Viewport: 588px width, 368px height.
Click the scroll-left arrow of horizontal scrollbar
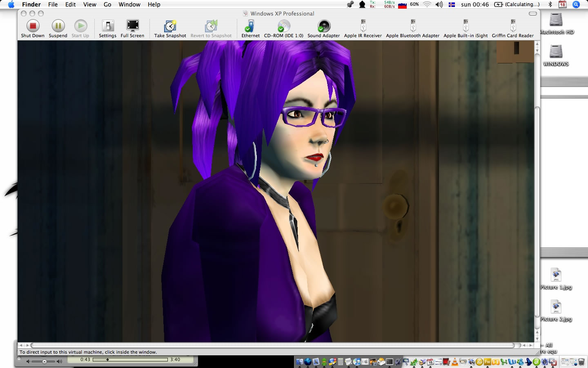click(21, 346)
